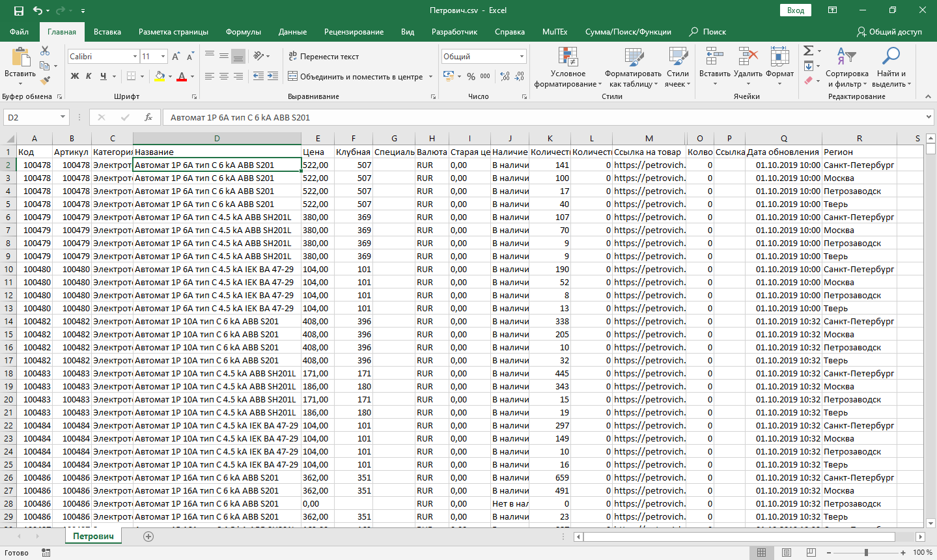The width and height of the screenshot is (937, 560).
Task: Align text to bottom of cell
Action: 238,56
